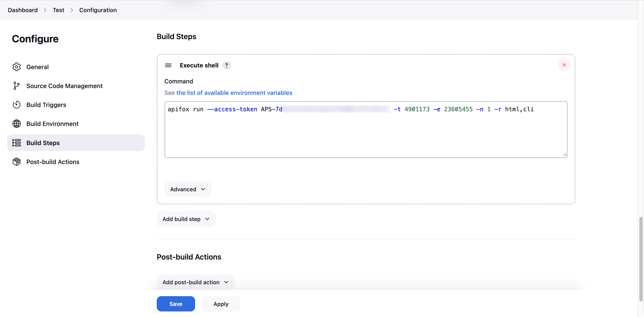Expand the Advanced options dropdown
This screenshot has width=644, height=317.
pyautogui.click(x=188, y=189)
